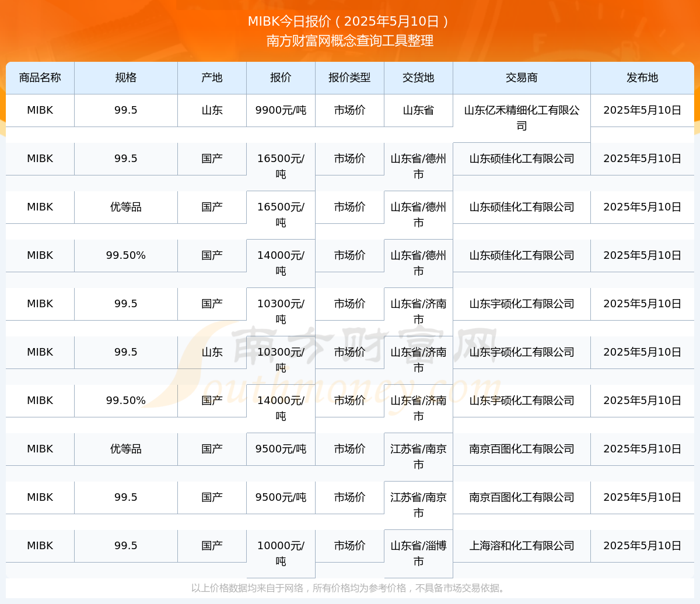Screen dimensions: 700x604
Task: Click 99.50% spec in the 山东宇硕 row
Action: pyautogui.click(x=126, y=401)
